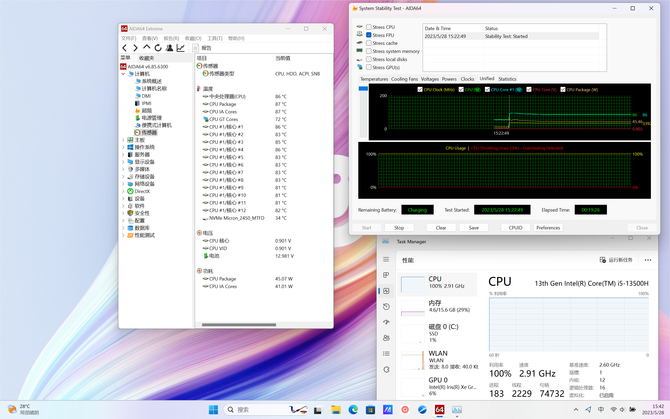Select 内存 thumbnail in Task Manager
This screenshot has width=670, height=419.
[x=413, y=308]
